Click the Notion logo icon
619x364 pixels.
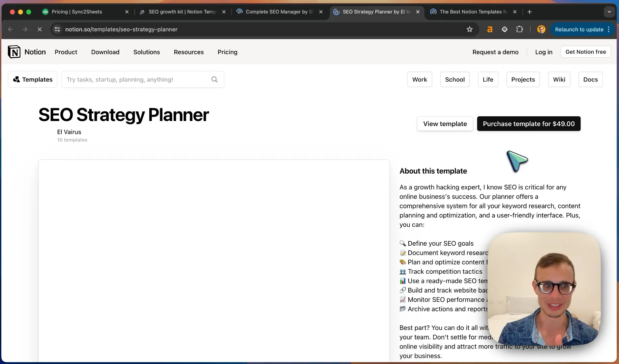(14, 52)
